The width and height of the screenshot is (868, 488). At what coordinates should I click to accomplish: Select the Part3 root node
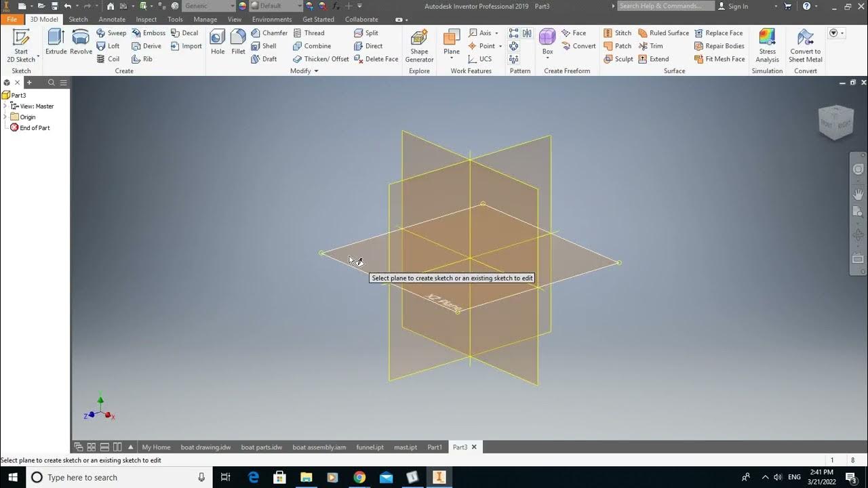14,96
